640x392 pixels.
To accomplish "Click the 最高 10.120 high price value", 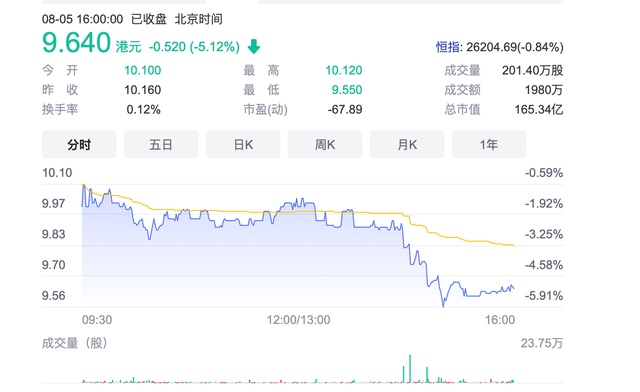I will [344, 70].
